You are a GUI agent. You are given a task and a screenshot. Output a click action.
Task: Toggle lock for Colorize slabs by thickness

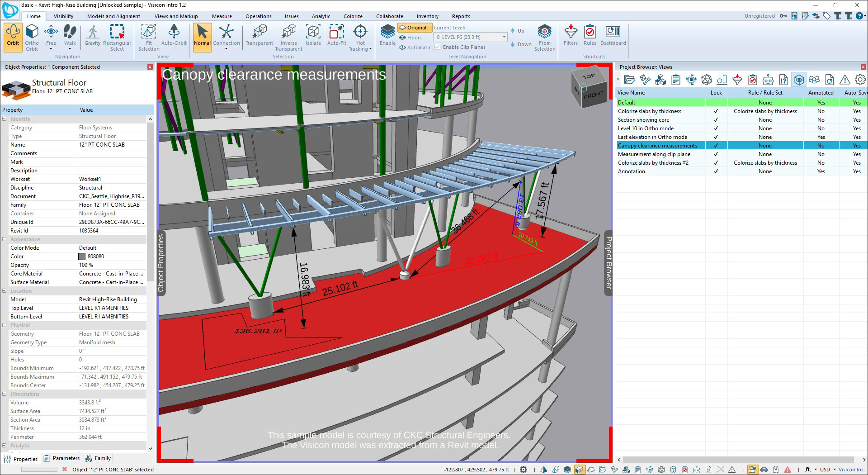(716, 111)
